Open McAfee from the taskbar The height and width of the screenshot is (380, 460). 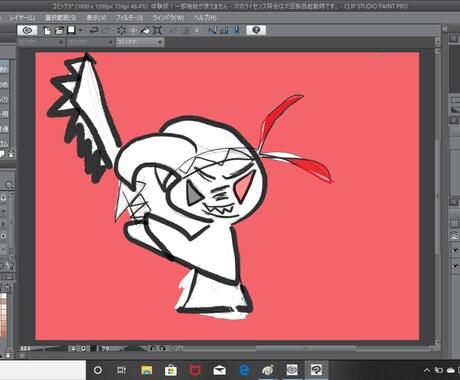195,370
